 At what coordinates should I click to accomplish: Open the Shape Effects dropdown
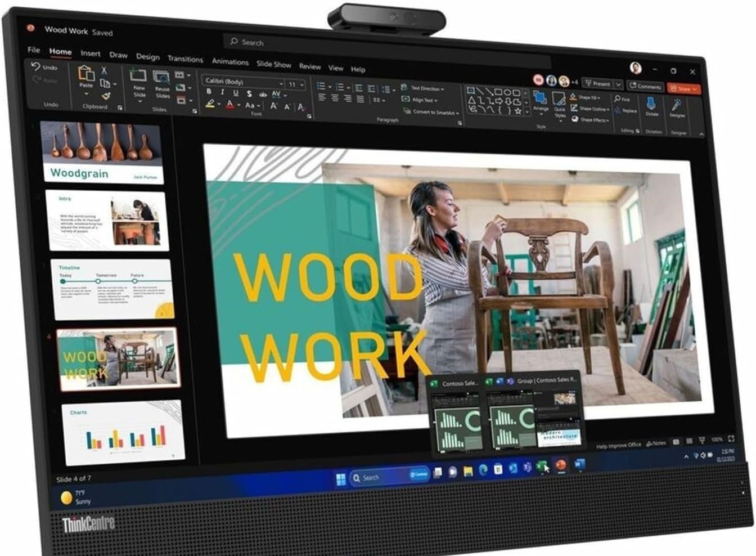(x=589, y=120)
